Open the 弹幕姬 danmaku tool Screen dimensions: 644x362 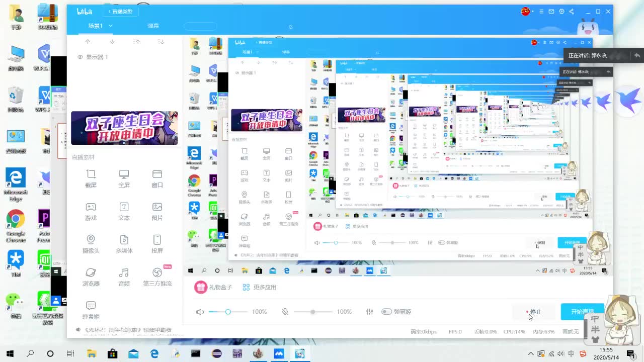click(91, 310)
